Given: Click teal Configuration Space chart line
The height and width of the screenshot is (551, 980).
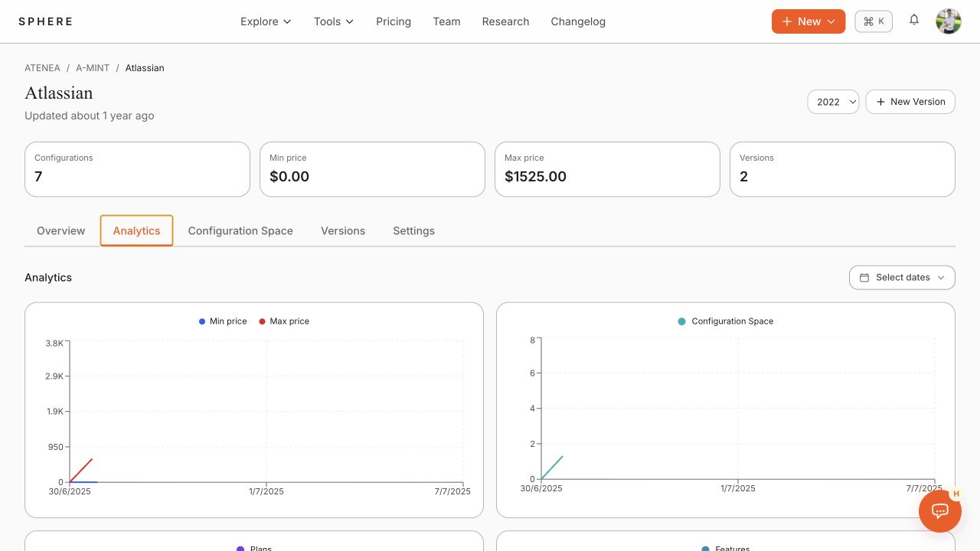Looking at the screenshot, I should 552,468.
